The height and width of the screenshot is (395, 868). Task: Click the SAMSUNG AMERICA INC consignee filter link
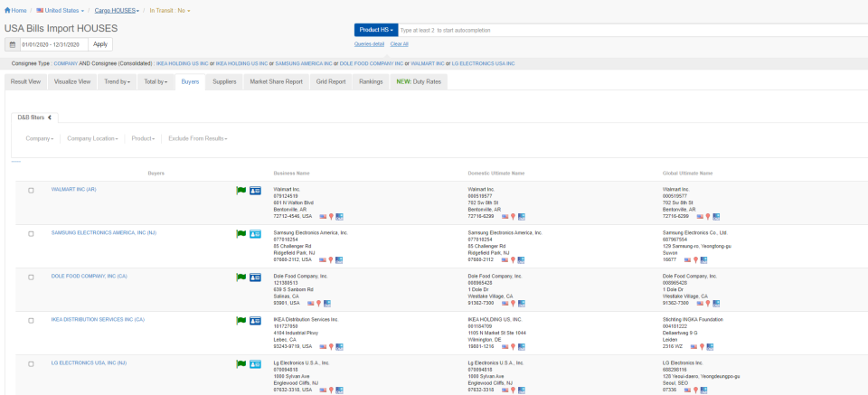304,63
